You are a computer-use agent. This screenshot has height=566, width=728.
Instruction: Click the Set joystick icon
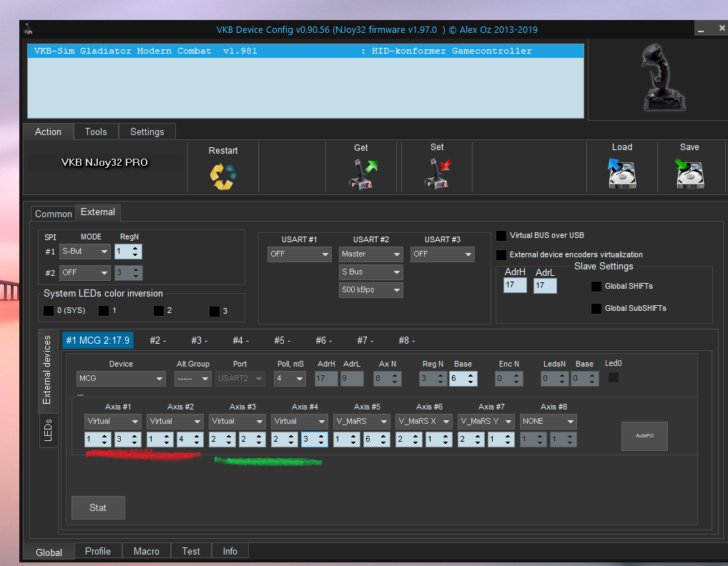click(438, 174)
